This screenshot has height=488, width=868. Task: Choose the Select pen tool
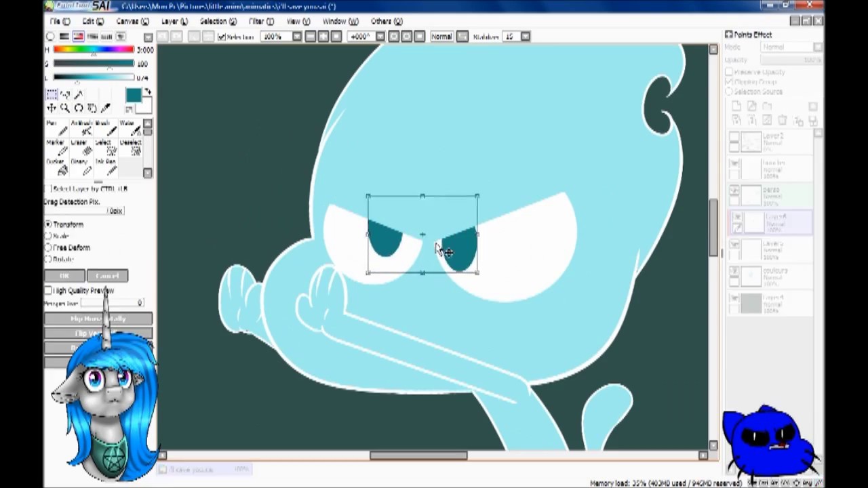(x=105, y=147)
